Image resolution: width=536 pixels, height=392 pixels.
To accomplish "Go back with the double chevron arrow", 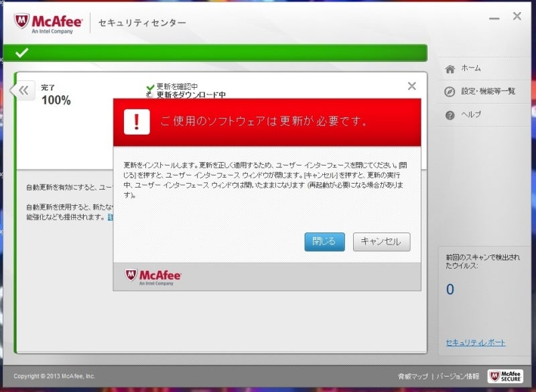I will tap(23, 90).
